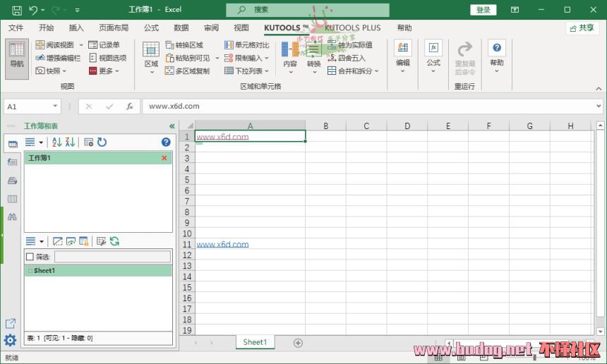Open the 编辑 editing group
Image resolution: width=607 pixels, height=364 pixels.
coord(402,56)
